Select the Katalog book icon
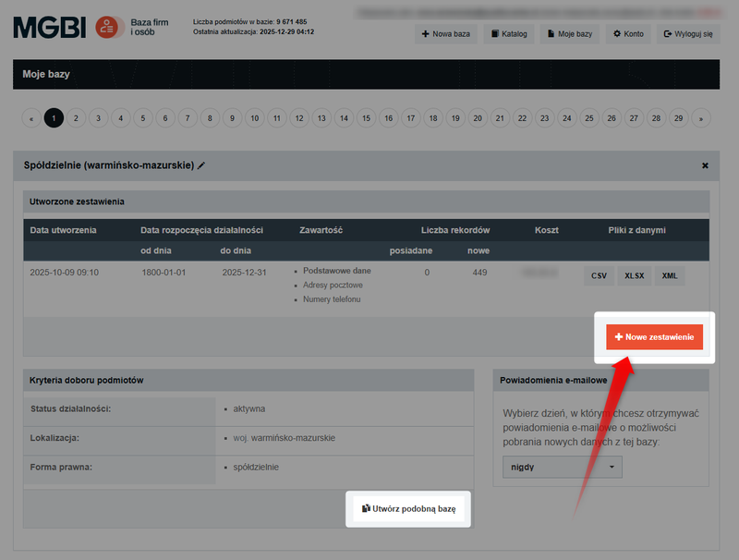The image size is (739, 560). pos(495,33)
